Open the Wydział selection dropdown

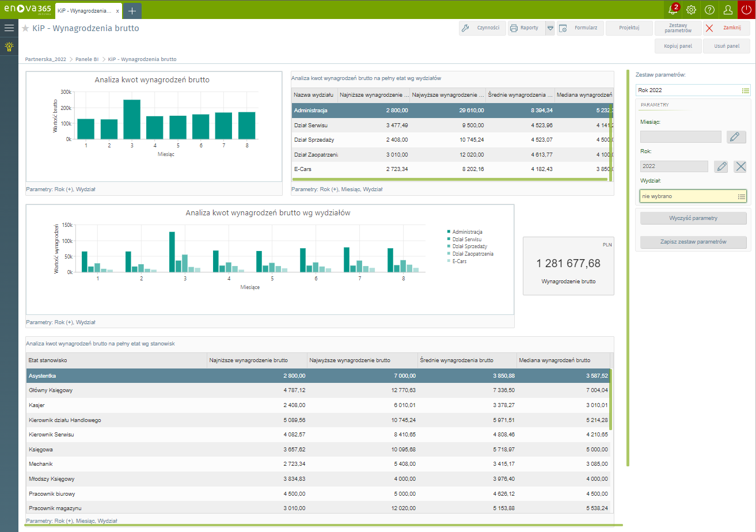(x=741, y=196)
